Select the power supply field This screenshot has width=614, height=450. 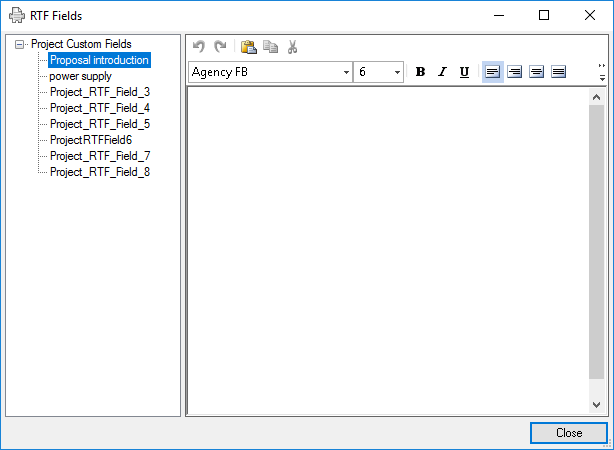80,76
